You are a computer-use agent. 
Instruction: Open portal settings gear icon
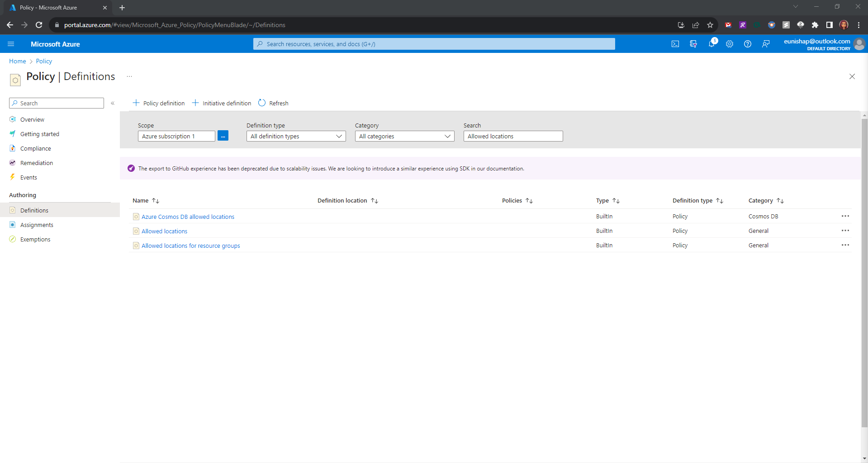click(x=730, y=44)
